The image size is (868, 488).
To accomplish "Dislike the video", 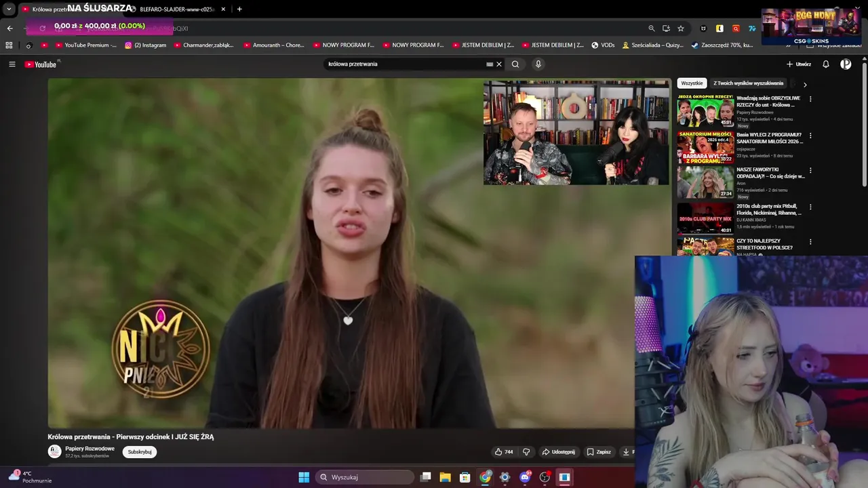I will [526, 452].
